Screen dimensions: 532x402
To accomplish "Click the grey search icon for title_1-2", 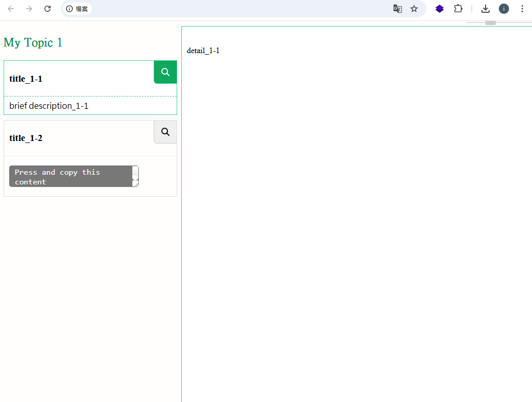I will [165, 132].
